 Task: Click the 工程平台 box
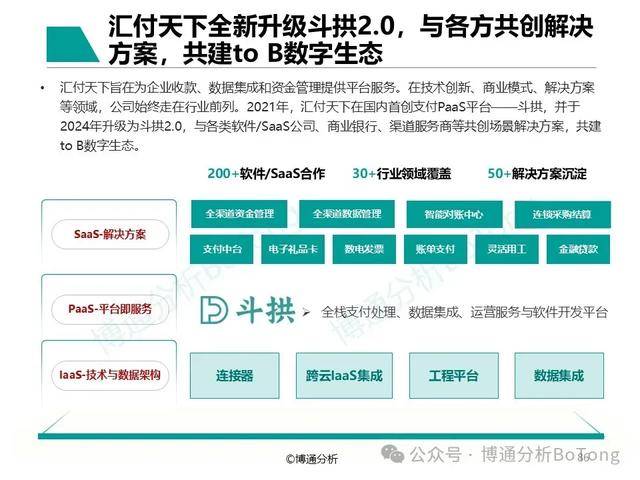[454, 376]
